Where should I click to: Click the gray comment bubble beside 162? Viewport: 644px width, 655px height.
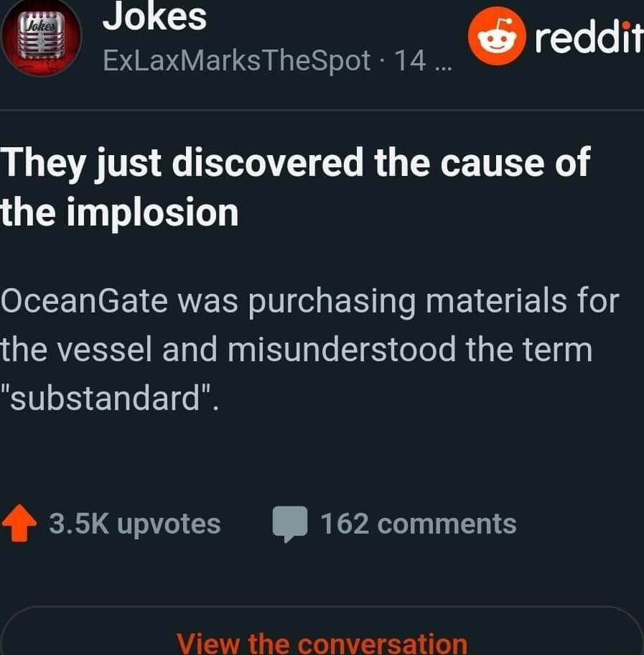click(x=291, y=524)
